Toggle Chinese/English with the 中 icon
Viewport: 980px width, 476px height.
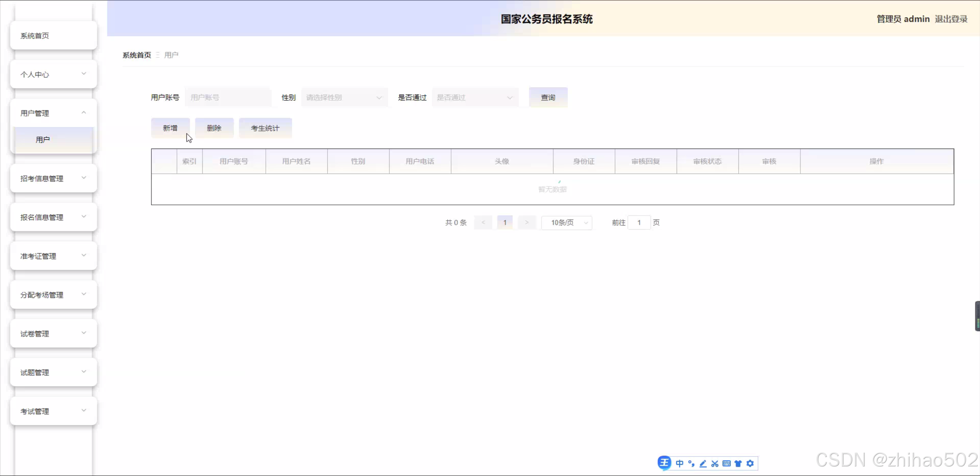coord(679,463)
